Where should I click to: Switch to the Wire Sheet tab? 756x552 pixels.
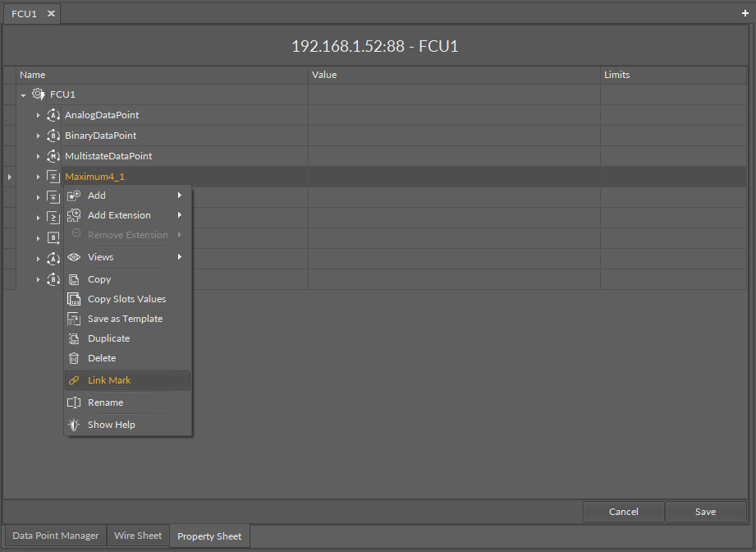tap(138, 536)
